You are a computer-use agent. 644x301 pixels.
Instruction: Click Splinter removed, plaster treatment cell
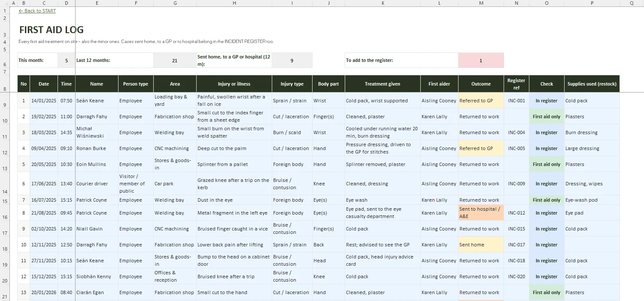(x=383, y=164)
